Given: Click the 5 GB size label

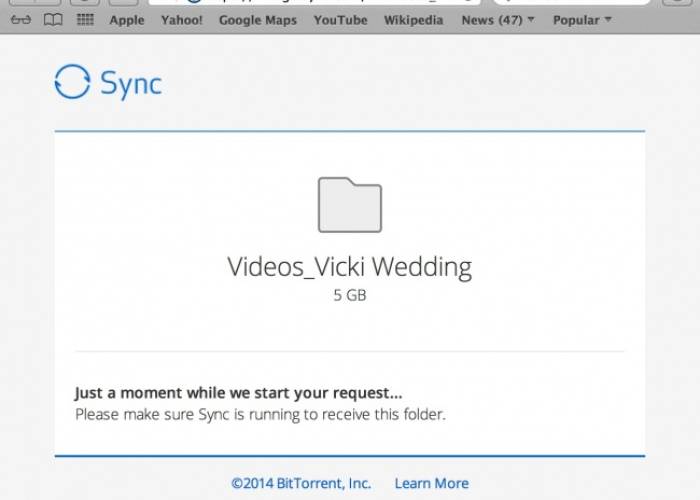Looking at the screenshot, I should click(350, 295).
